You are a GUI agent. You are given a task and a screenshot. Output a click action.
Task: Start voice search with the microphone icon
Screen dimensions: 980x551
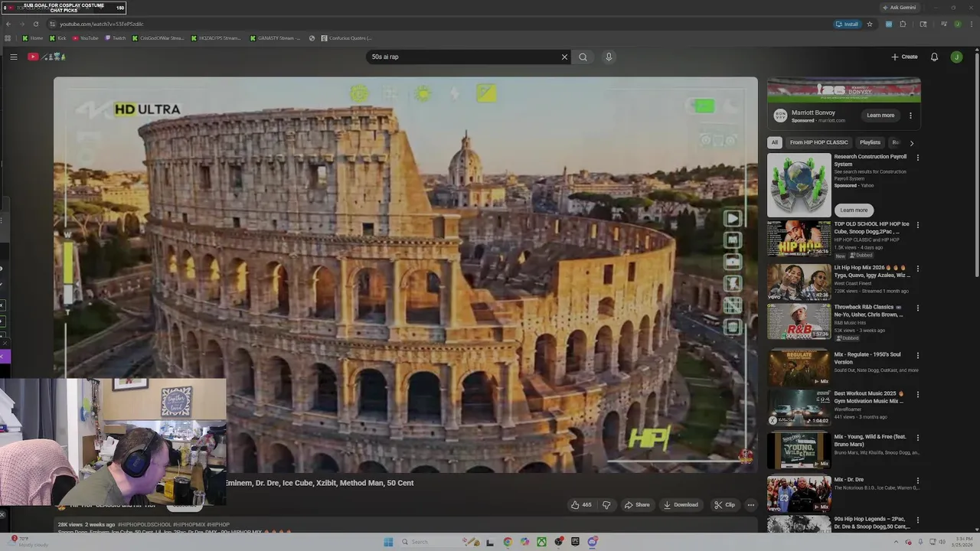[609, 57]
